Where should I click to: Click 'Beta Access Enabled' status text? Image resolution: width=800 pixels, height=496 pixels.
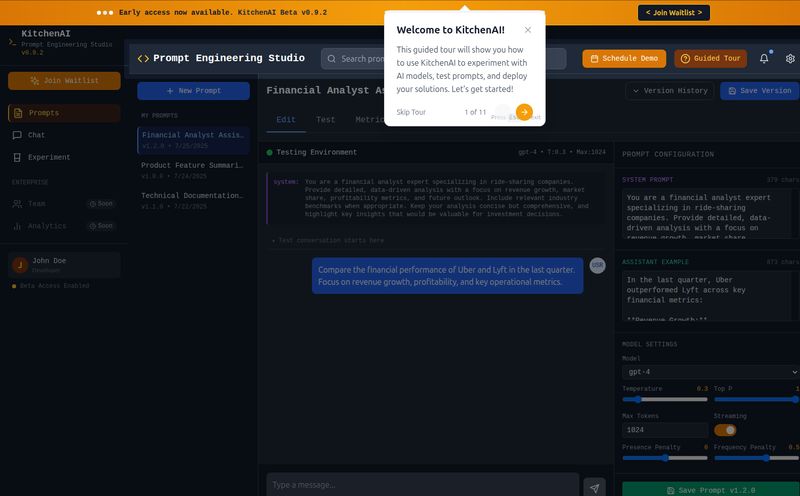coord(55,286)
